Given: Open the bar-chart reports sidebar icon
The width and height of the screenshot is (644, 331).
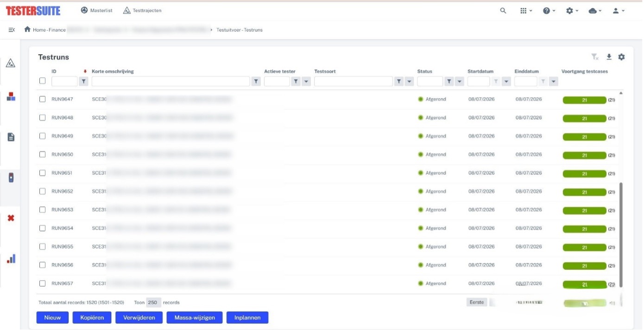Looking at the screenshot, I should (x=11, y=258).
